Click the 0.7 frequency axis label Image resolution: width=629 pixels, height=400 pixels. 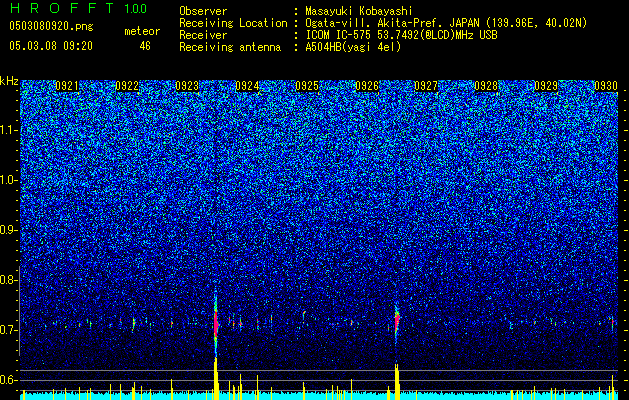click(x=7, y=330)
